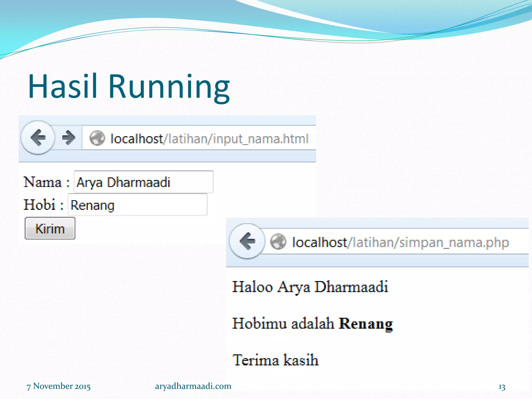This screenshot has width=532, height=399.
Task: Click the bold Renang word in output
Action: (x=366, y=324)
